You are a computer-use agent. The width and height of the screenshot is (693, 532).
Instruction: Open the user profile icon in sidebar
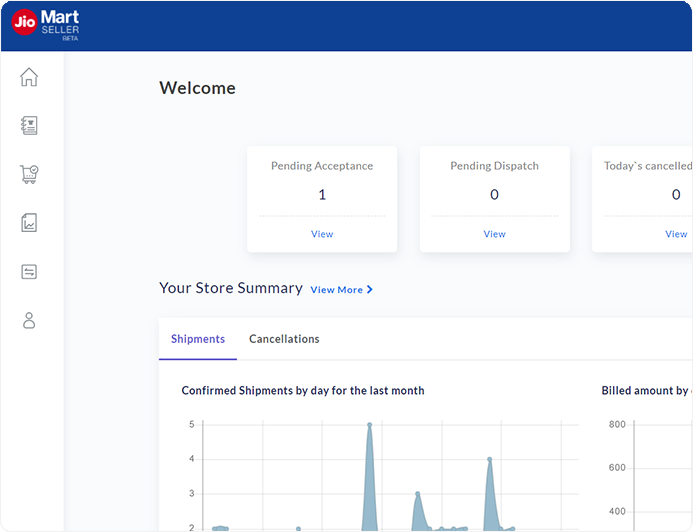click(x=29, y=320)
